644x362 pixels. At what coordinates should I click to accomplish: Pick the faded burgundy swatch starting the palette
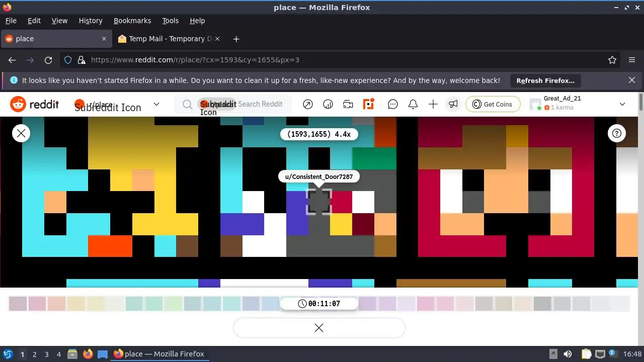pyautogui.click(x=18, y=304)
